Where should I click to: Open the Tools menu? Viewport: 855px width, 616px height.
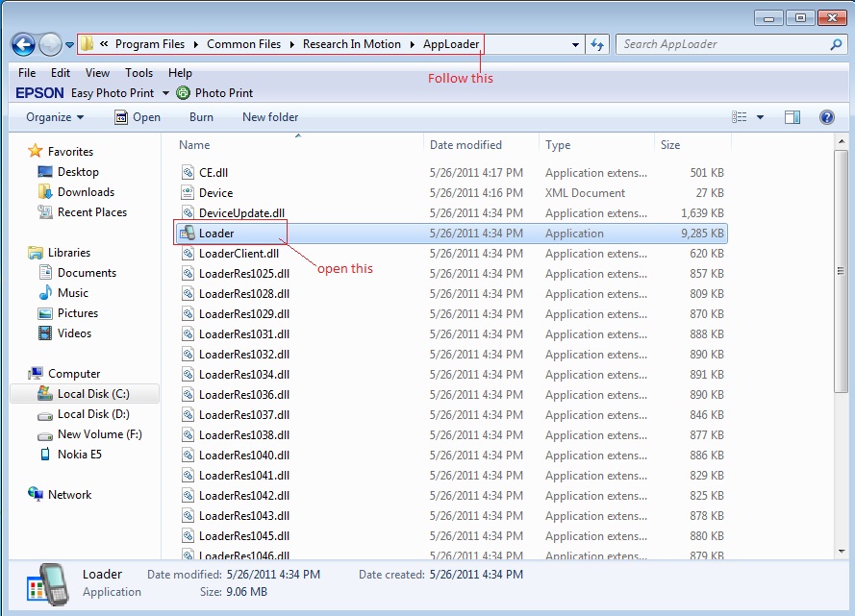[x=139, y=72]
